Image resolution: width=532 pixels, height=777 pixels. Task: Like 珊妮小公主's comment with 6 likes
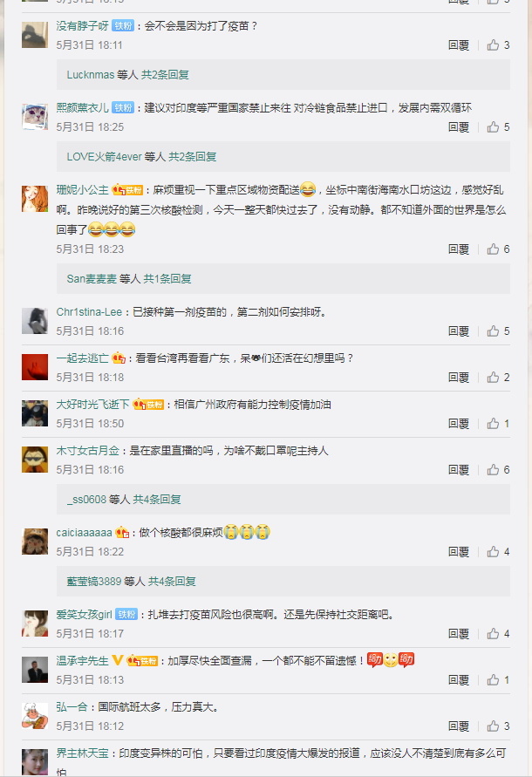(493, 249)
